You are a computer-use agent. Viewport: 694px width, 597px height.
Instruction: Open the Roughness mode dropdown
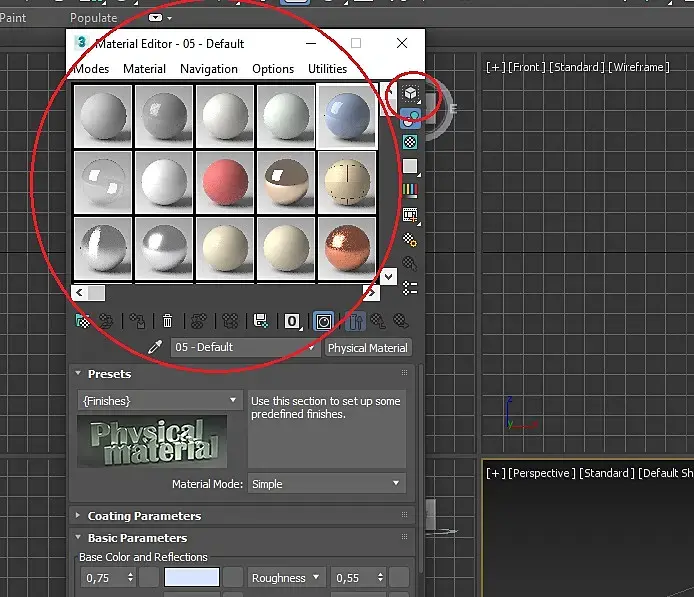click(286, 578)
